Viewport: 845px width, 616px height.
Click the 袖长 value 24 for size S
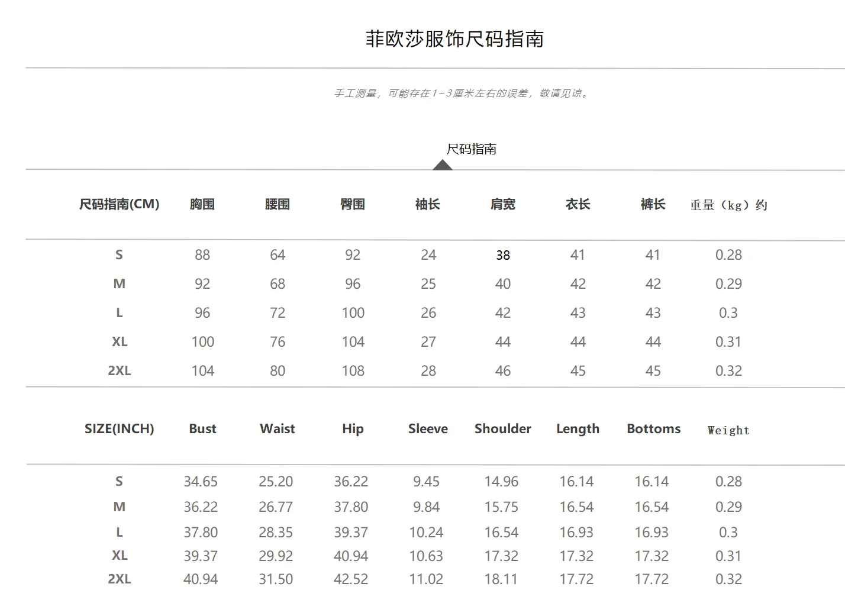coord(428,255)
